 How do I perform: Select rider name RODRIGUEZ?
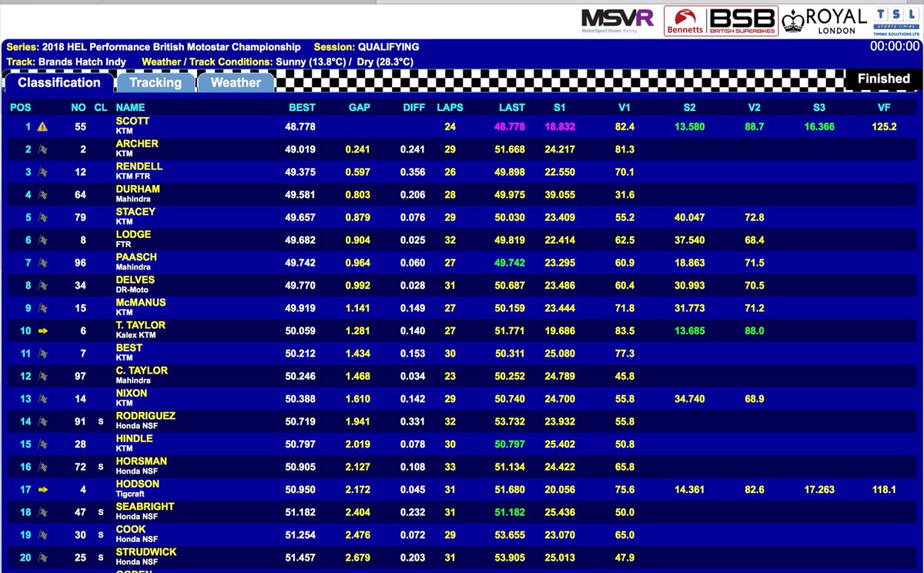146,416
